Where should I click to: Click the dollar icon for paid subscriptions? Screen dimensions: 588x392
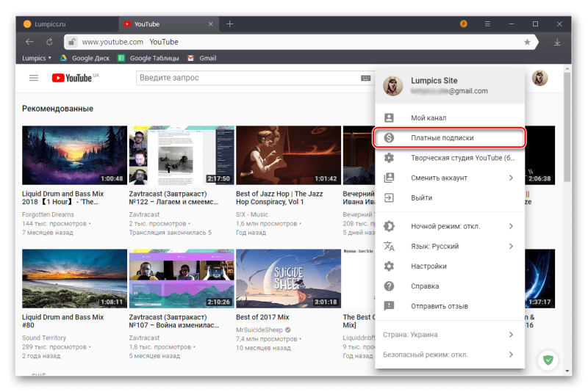point(389,138)
